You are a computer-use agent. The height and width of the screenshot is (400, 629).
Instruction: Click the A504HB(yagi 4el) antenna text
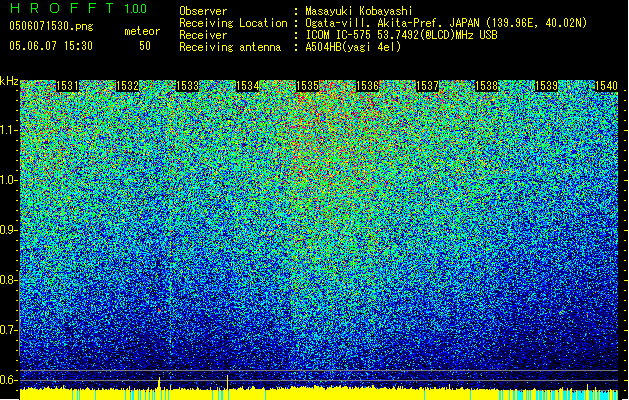click(353, 47)
